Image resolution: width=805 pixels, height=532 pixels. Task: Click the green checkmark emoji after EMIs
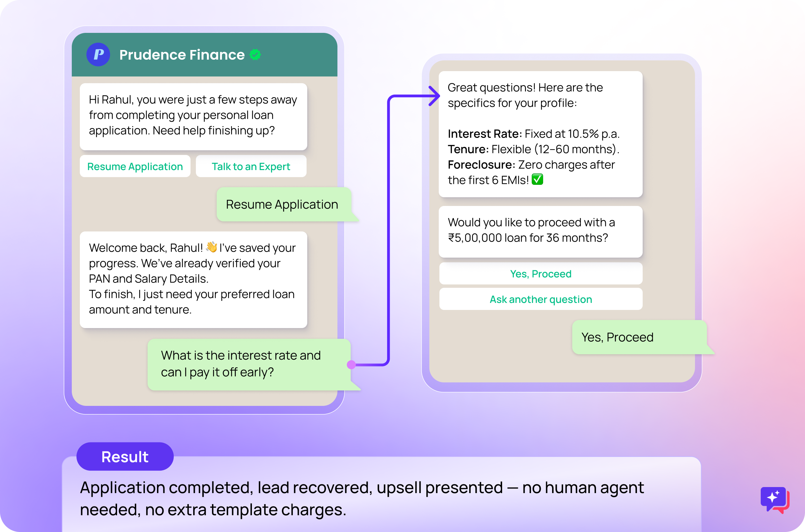point(537,179)
